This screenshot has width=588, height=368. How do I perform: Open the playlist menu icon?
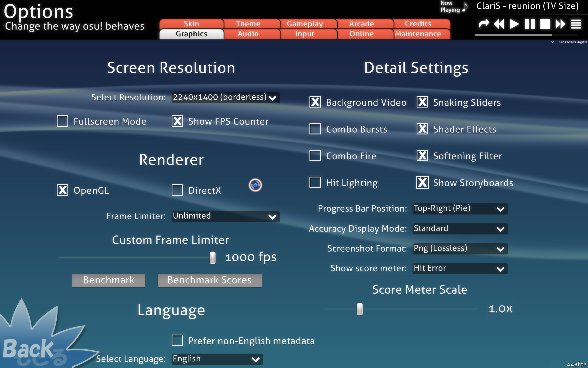tap(576, 24)
